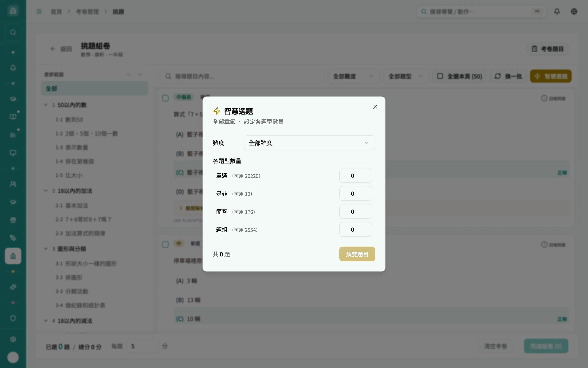The height and width of the screenshot is (368, 588).
Task: Click the up chevron in chapter range header
Action: [x=129, y=74]
